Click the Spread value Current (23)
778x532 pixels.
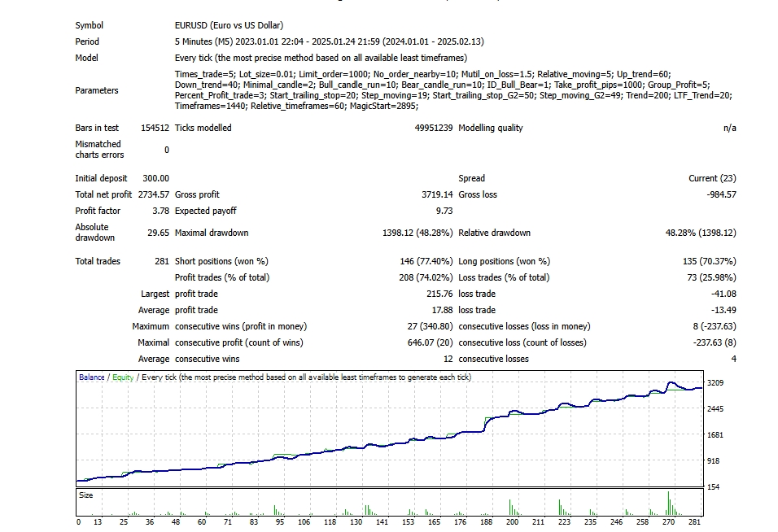(x=712, y=178)
